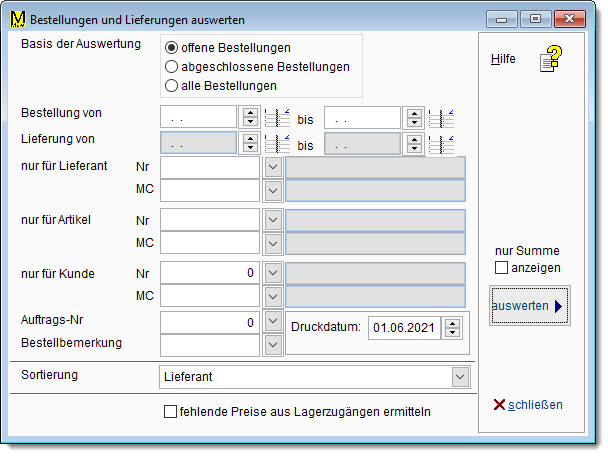
Task: Click the red X schließen icon
Action: 499,405
